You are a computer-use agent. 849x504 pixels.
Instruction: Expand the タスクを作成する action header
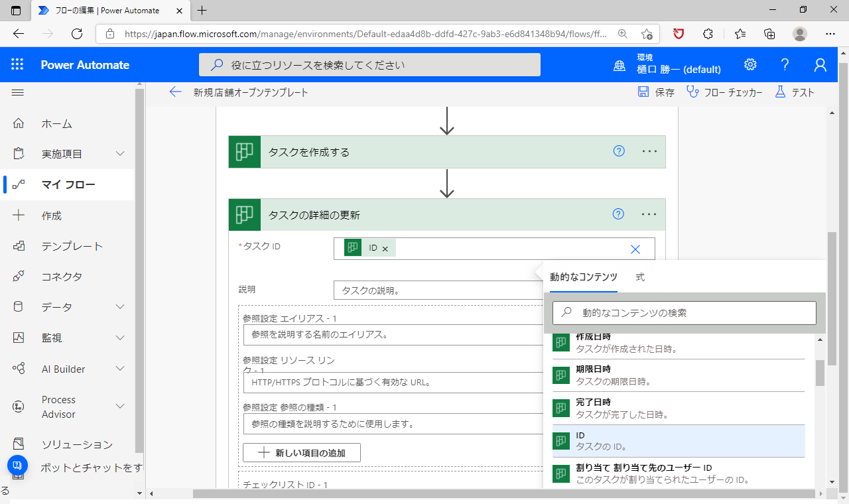[447, 152]
